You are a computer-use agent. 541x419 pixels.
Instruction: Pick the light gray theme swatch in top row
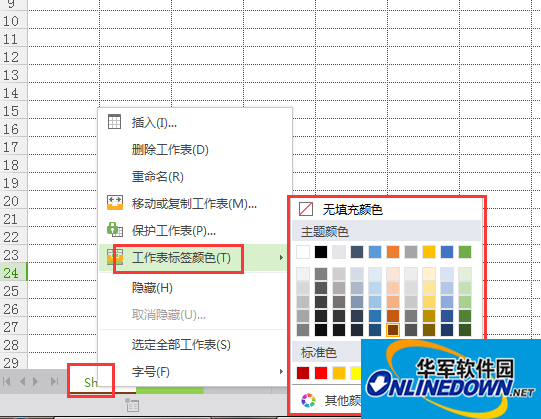click(339, 252)
